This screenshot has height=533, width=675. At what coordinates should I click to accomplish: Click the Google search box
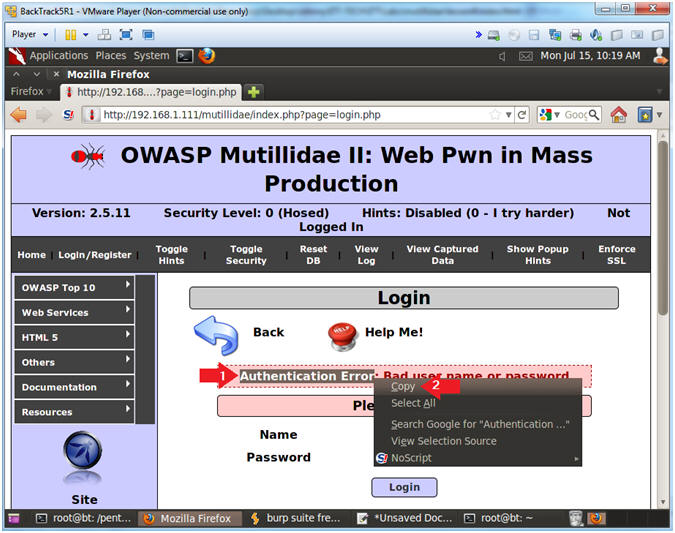point(575,115)
